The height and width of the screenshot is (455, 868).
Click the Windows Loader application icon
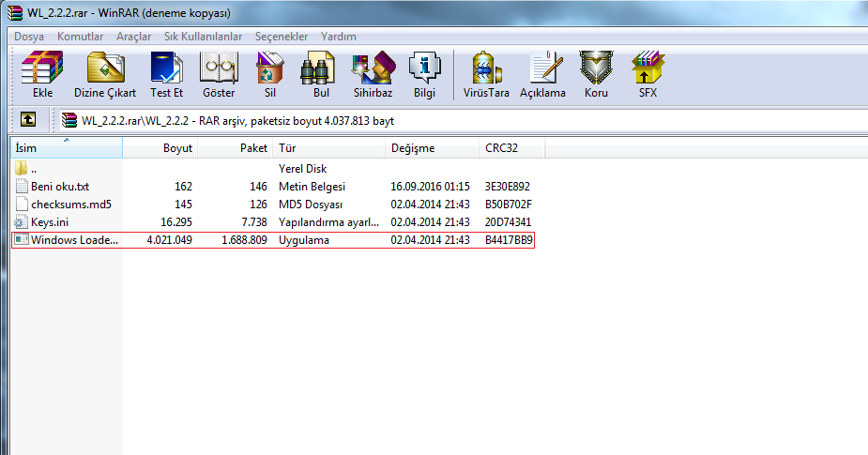click(22, 239)
